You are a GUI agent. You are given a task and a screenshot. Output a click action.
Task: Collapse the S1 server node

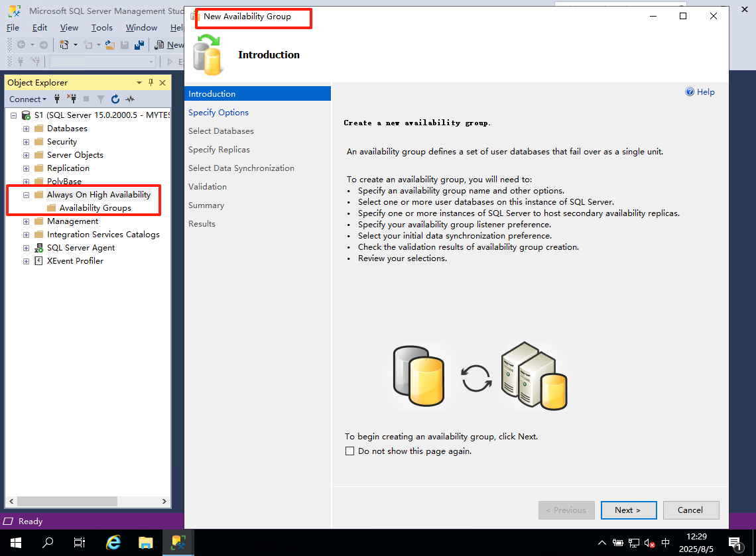coord(13,115)
